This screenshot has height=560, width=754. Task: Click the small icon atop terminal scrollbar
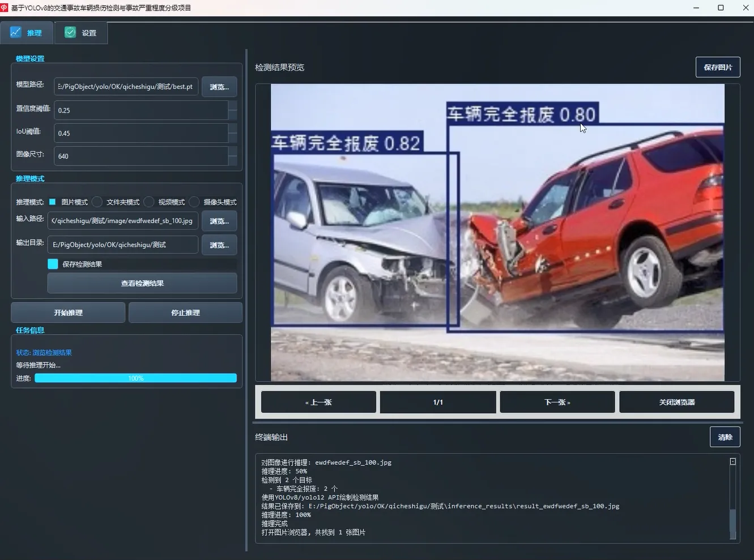click(732, 461)
